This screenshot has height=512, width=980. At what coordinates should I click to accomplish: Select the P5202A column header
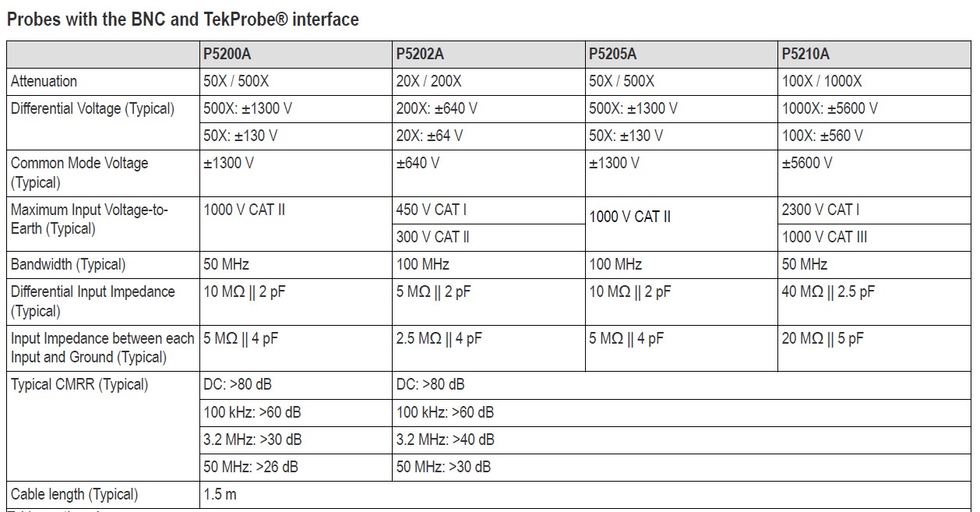(420, 54)
